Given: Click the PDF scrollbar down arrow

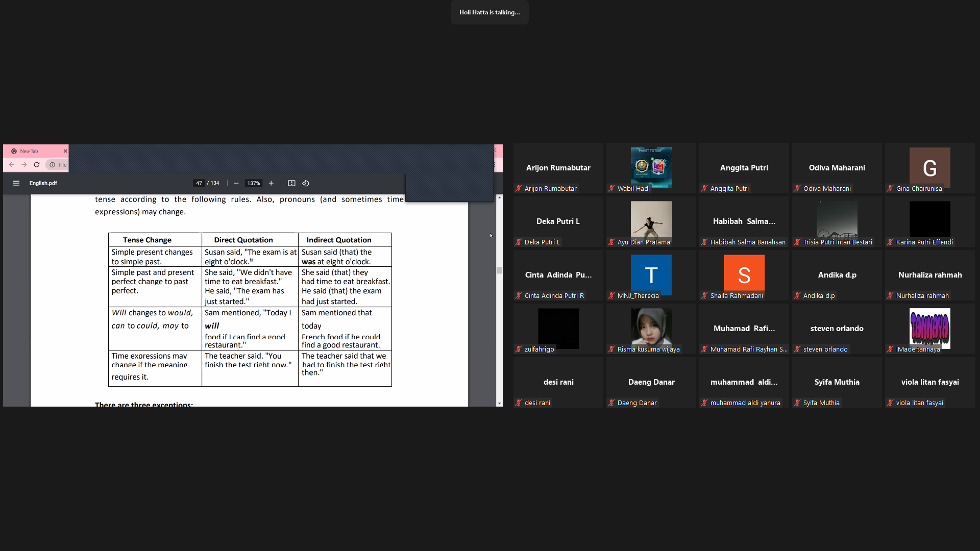Looking at the screenshot, I should [x=499, y=404].
